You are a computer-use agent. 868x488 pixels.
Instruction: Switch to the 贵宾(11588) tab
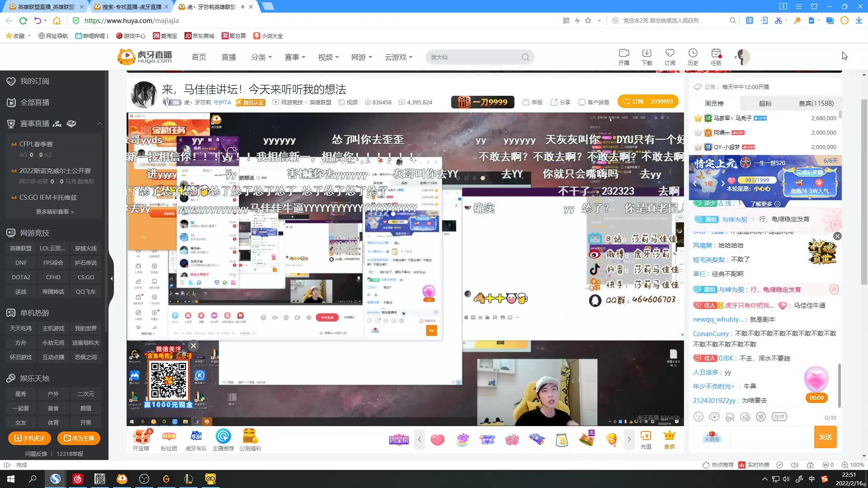coord(816,103)
